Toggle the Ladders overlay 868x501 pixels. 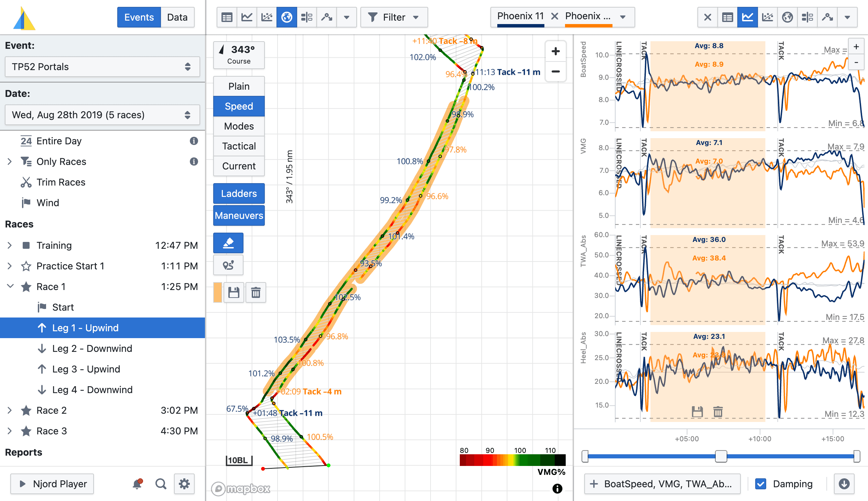[239, 193]
